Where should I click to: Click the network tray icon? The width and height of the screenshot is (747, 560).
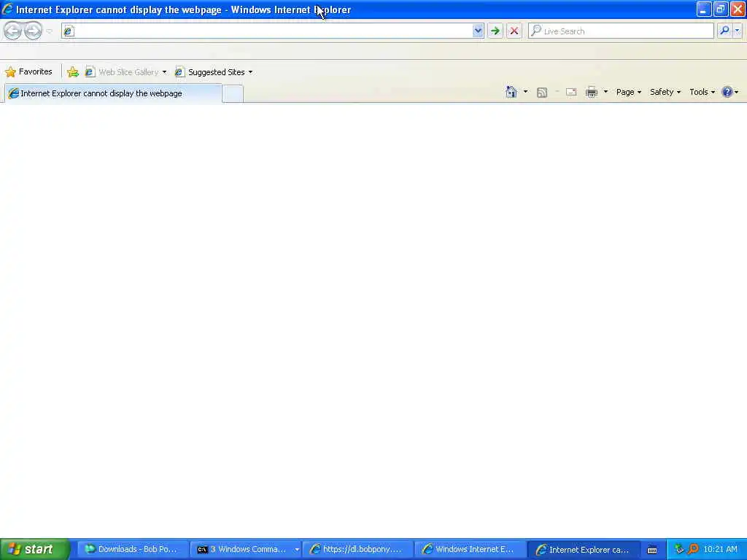[679, 550]
